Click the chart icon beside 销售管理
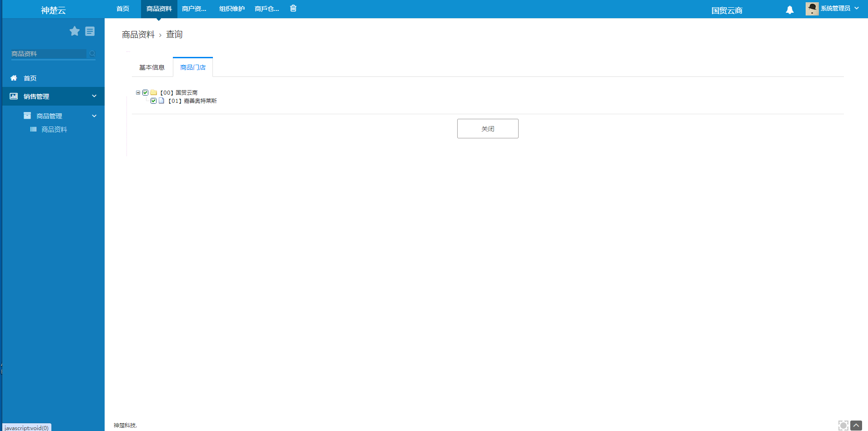 (x=14, y=96)
